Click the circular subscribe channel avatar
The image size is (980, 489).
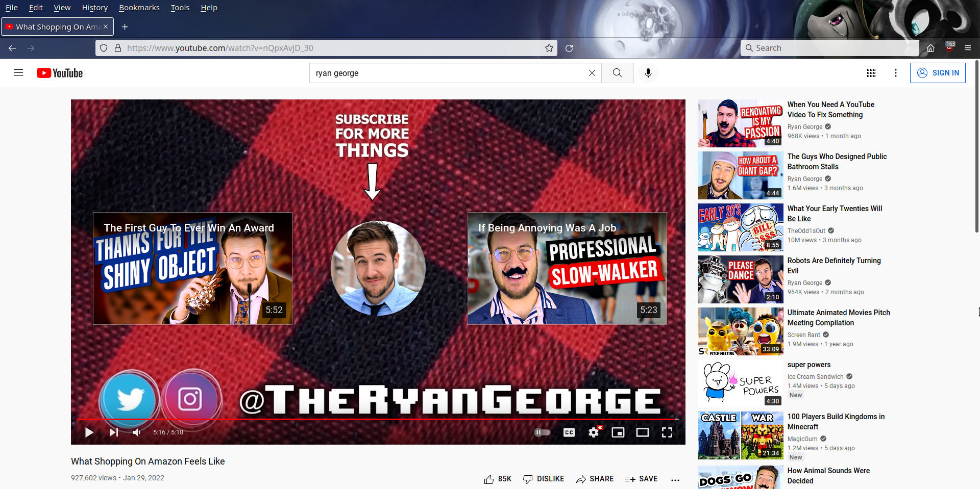(x=378, y=268)
